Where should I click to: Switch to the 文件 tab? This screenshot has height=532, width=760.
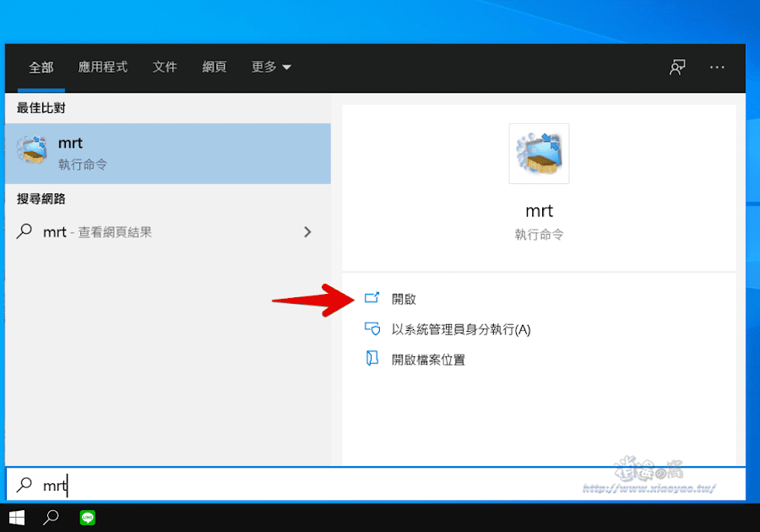pos(165,68)
